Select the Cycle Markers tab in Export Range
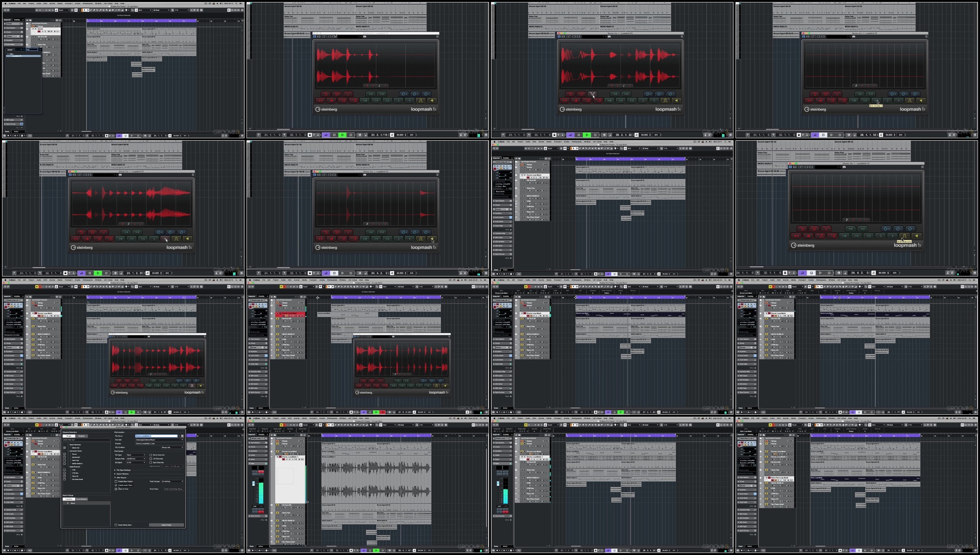 pos(82,499)
